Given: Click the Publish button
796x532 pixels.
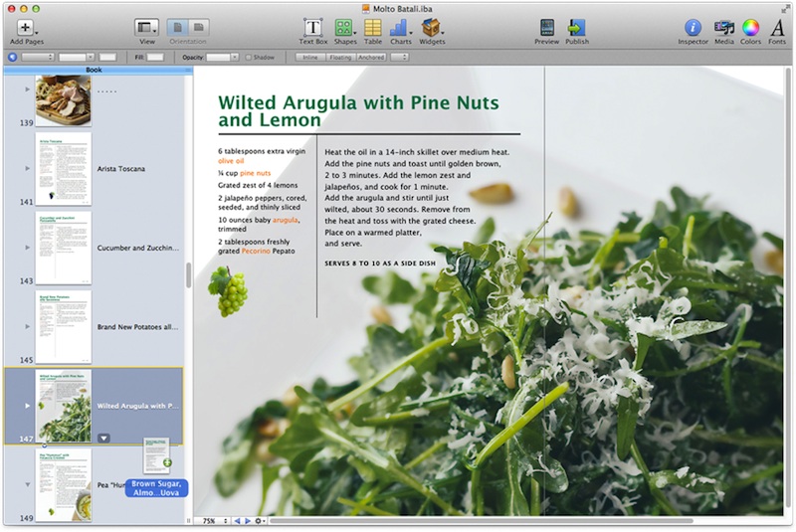Looking at the screenshot, I should point(577,28).
